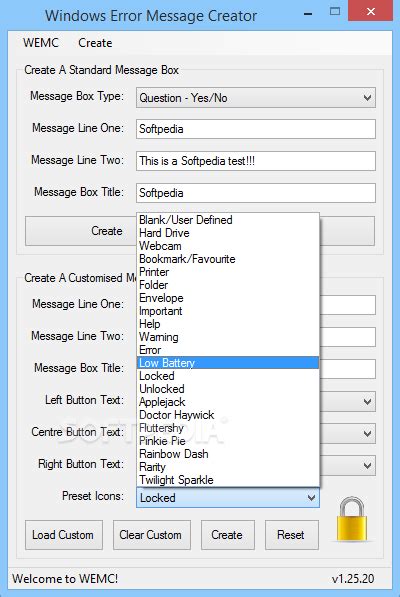Pick Twilight Sparkle from the list

click(228, 480)
